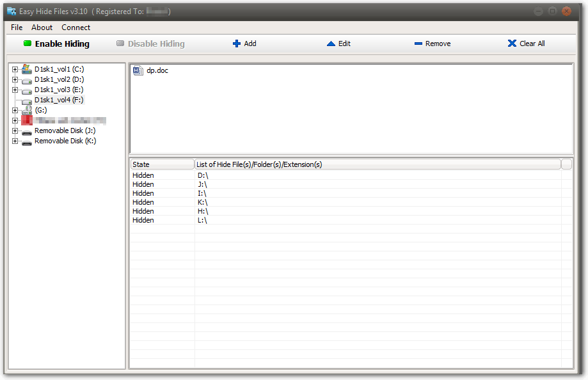588x380 pixels.
Task: Click the Removable Disk (K:) drive icon
Action: [26, 141]
